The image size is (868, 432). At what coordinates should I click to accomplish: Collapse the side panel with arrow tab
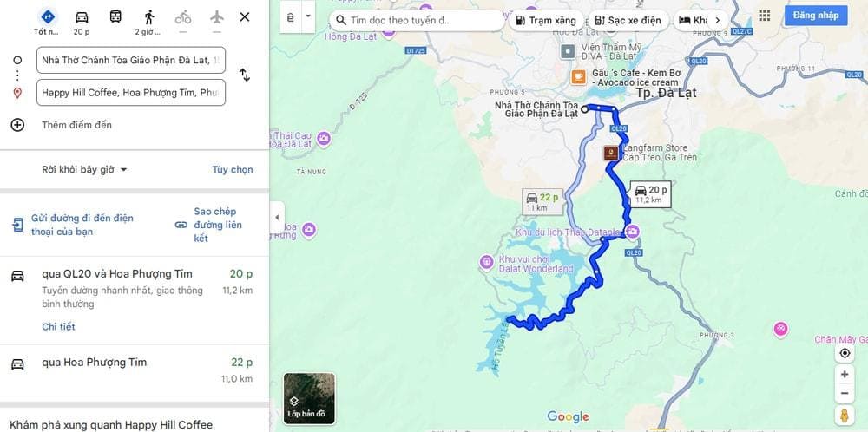click(x=277, y=218)
